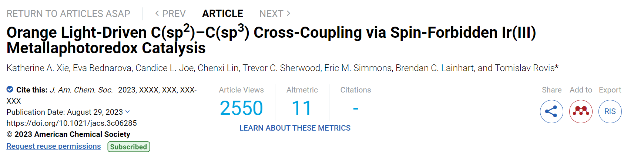Select the ARTICLE tab
Screen dimensions: 644x158
(x=222, y=14)
